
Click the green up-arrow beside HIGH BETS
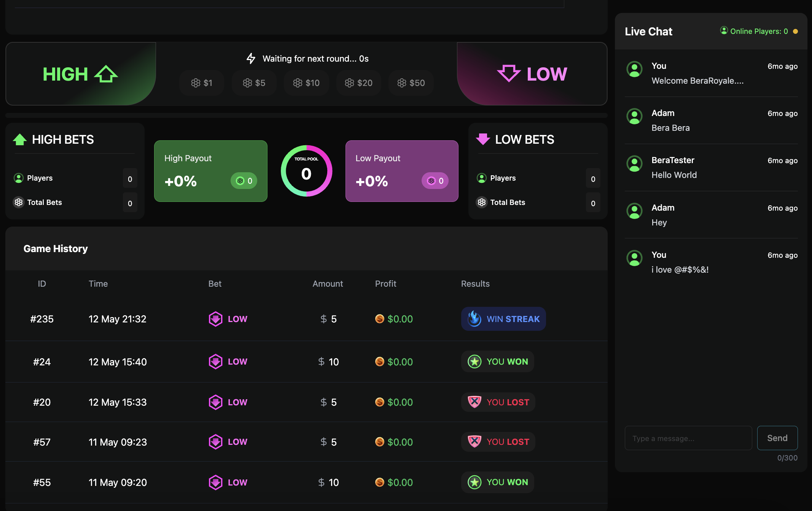[19, 140]
